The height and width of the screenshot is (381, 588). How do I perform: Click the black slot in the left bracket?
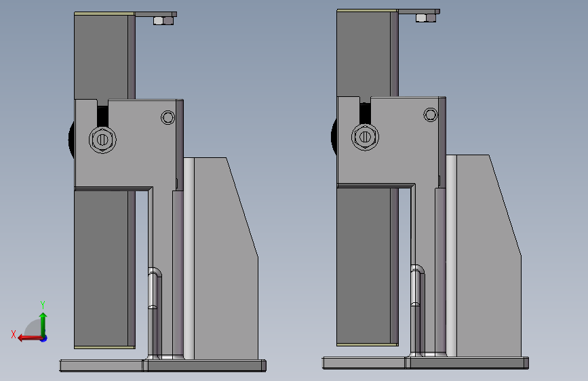point(102,117)
